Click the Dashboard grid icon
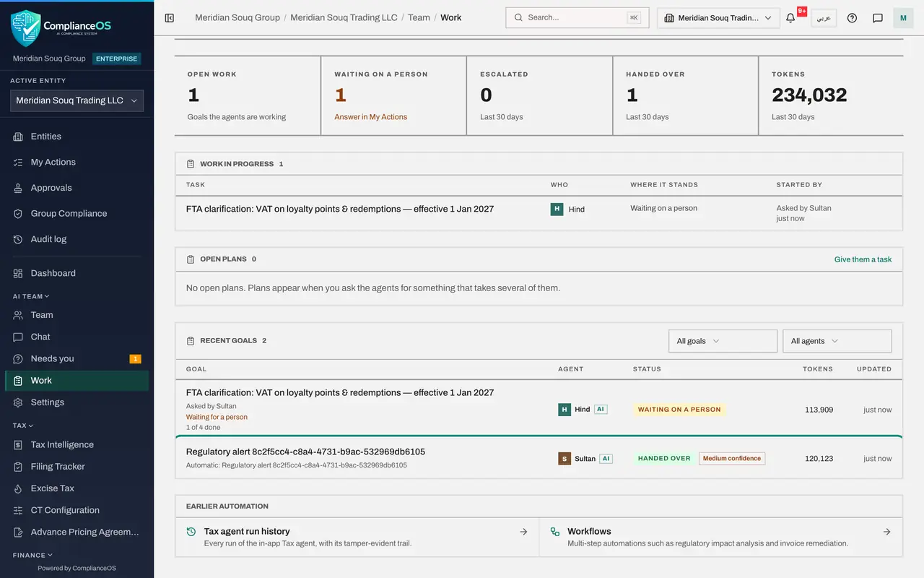 18,273
